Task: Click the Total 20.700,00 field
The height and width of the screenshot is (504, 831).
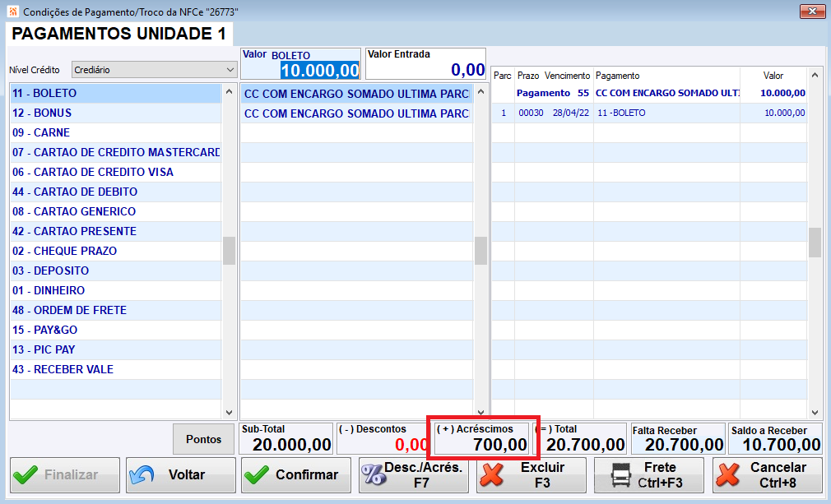Action: coord(580,438)
